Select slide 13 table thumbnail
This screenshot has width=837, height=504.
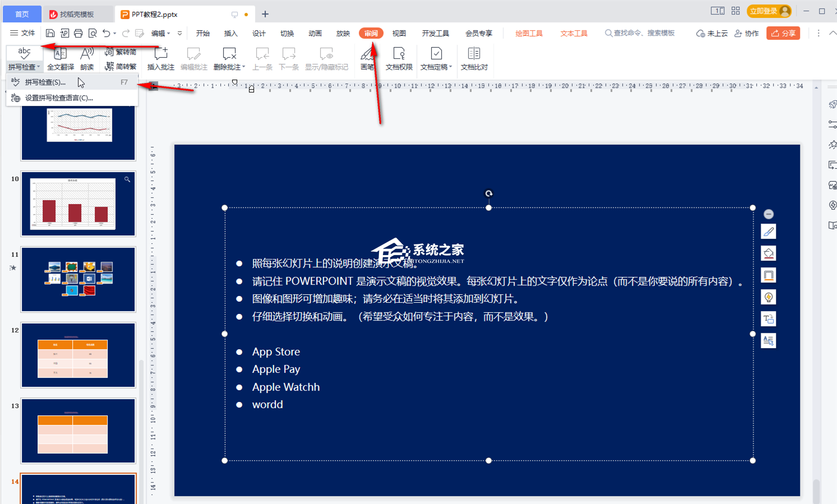click(78, 431)
